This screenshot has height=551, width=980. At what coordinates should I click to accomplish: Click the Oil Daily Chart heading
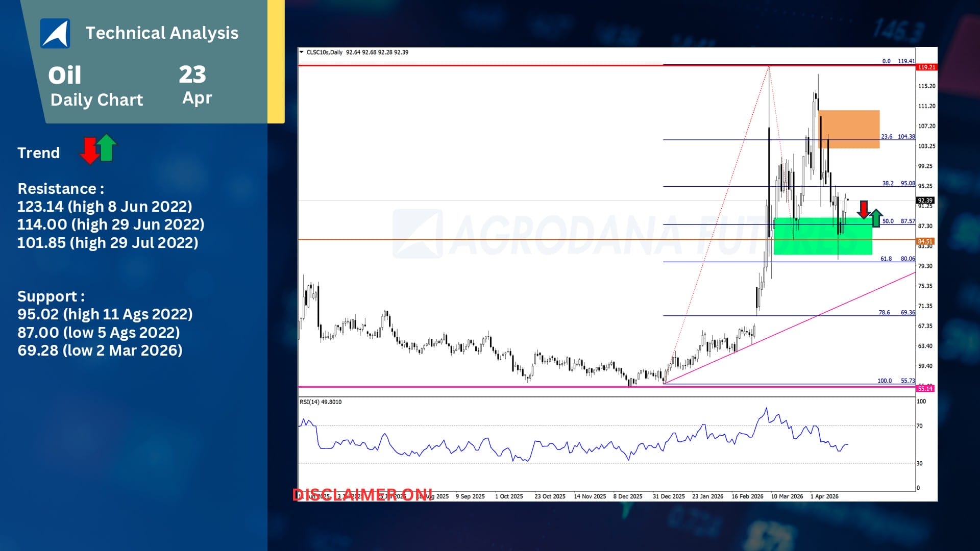96,87
